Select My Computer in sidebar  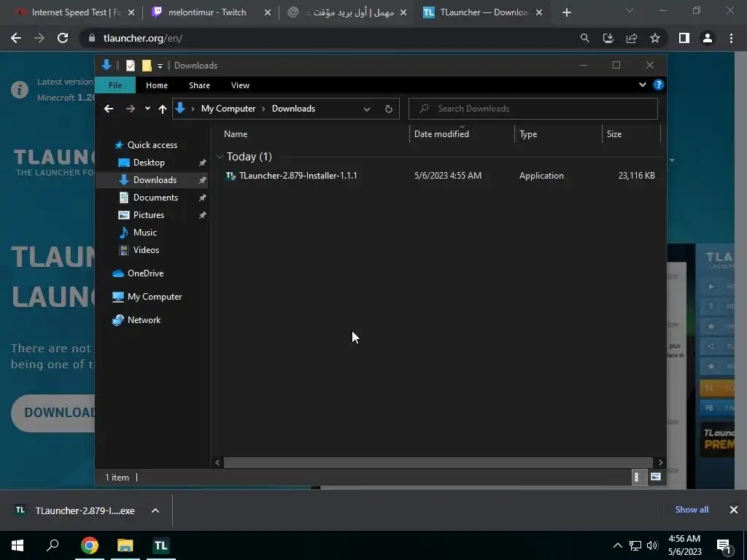[155, 297]
